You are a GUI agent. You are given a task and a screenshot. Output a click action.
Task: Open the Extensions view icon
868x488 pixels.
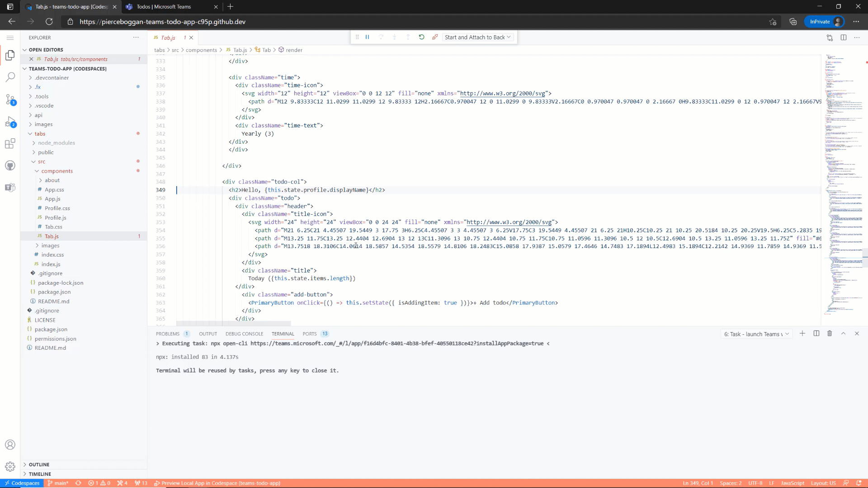(x=10, y=144)
